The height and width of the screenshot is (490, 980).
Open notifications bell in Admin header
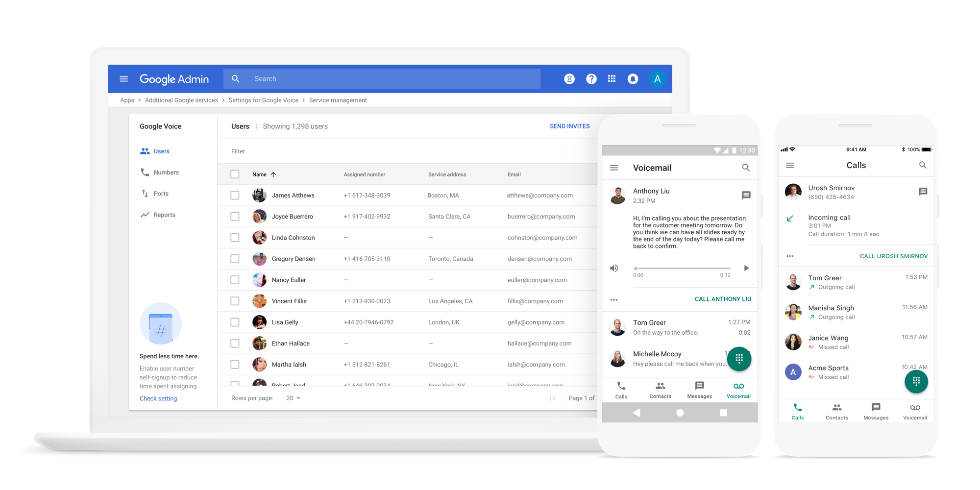633,79
